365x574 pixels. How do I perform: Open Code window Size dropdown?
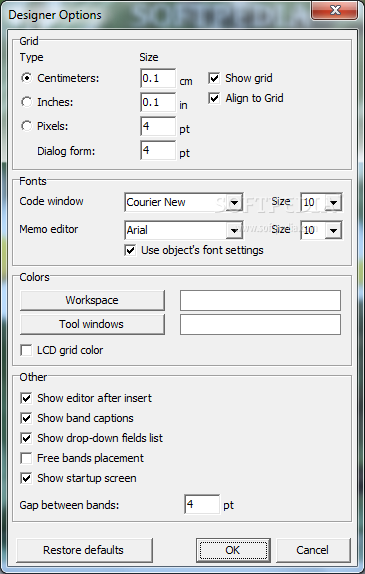(334, 202)
